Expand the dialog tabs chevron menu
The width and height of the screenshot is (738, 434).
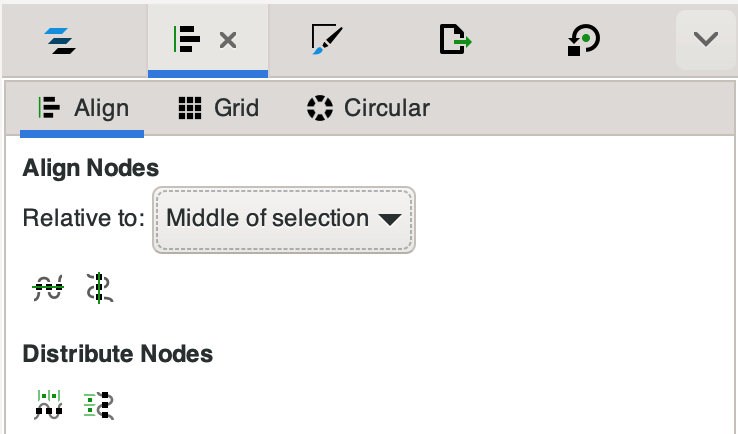pos(706,40)
